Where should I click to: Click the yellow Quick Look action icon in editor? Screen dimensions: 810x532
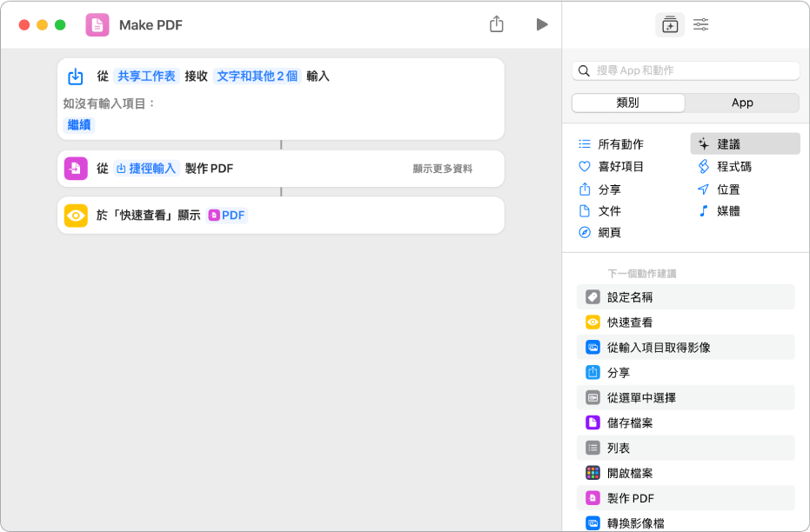click(76, 216)
